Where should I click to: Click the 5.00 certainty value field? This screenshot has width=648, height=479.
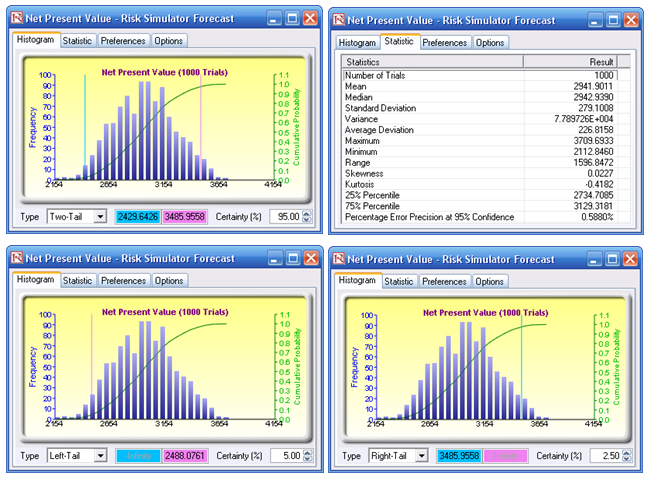pos(287,455)
